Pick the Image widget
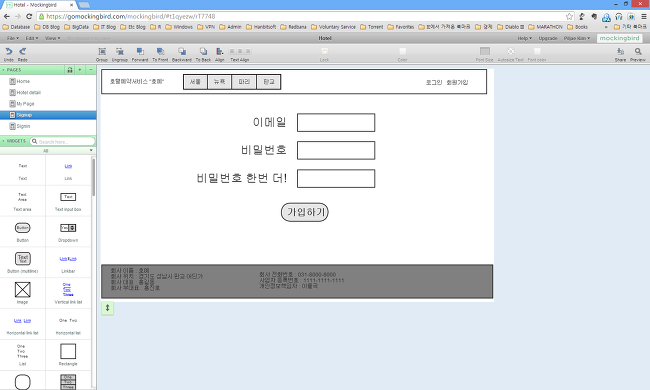The height and width of the screenshot is (390, 650). 23,293
